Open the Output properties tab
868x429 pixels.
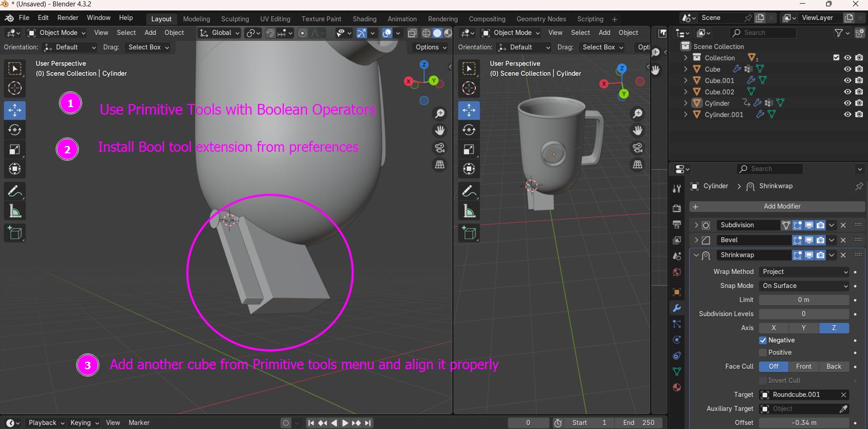[677, 224]
